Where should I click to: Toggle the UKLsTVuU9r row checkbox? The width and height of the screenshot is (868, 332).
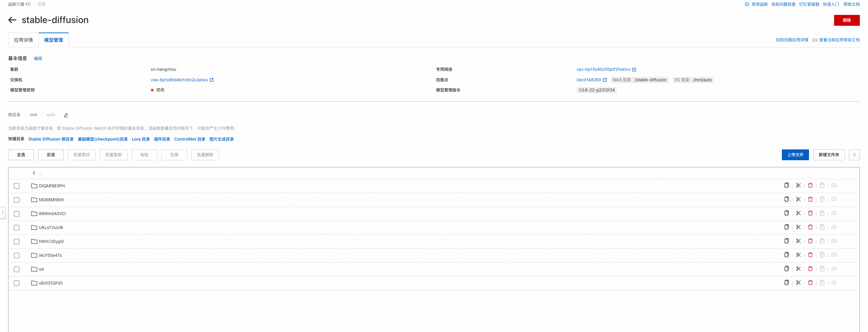[17, 228]
